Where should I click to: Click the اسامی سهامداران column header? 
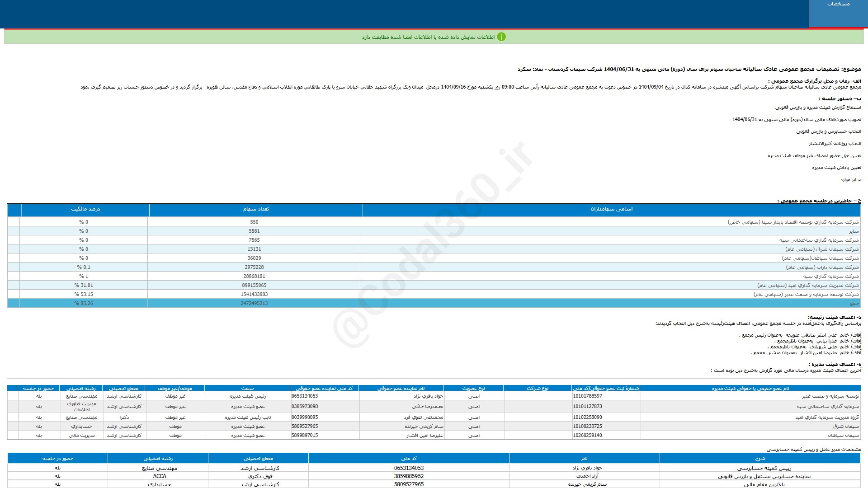coord(611,209)
